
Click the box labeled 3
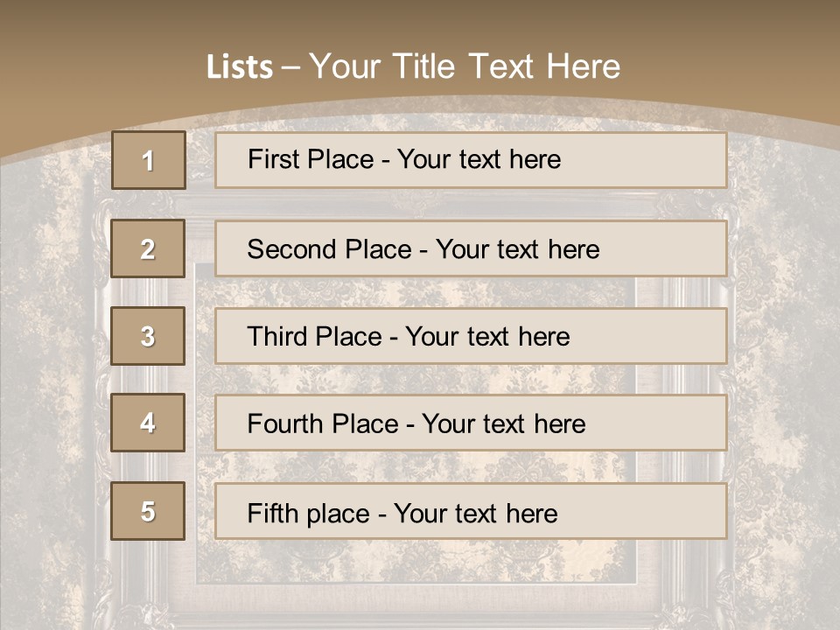coord(148,336)
